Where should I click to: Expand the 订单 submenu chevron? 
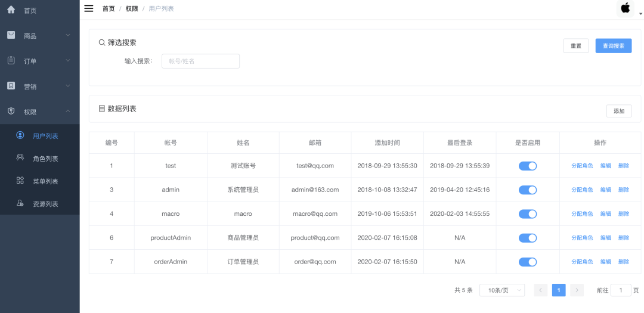pos(68,60)
